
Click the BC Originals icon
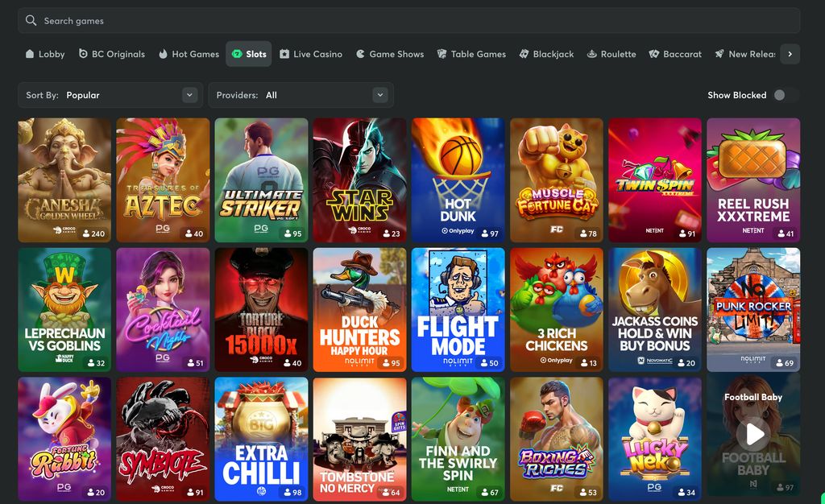[83, 54]
